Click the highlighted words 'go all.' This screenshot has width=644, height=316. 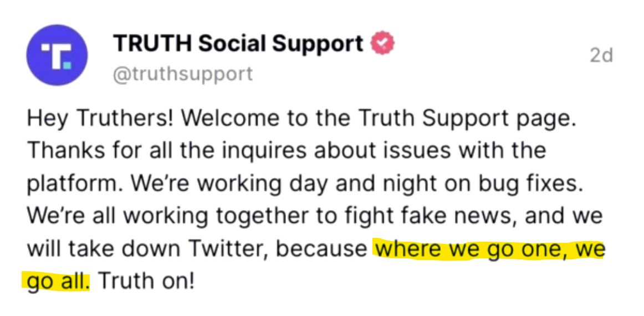[x=57, y=282]
